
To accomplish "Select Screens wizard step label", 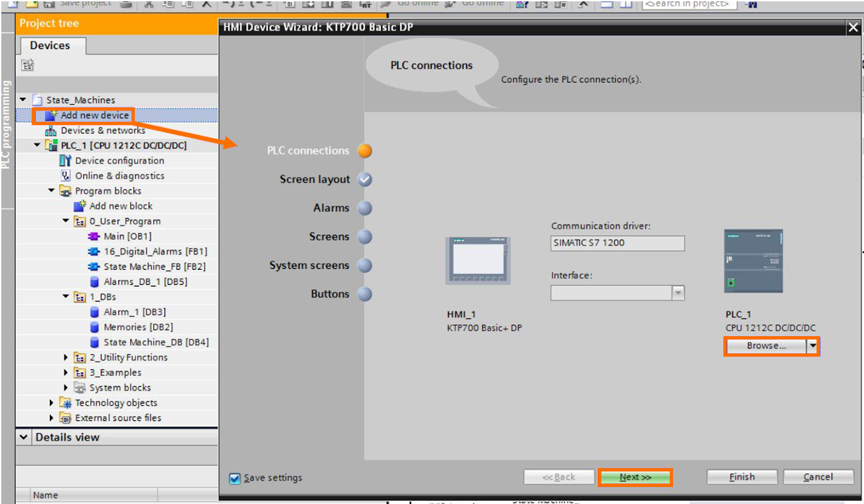I will pos(329,236).
